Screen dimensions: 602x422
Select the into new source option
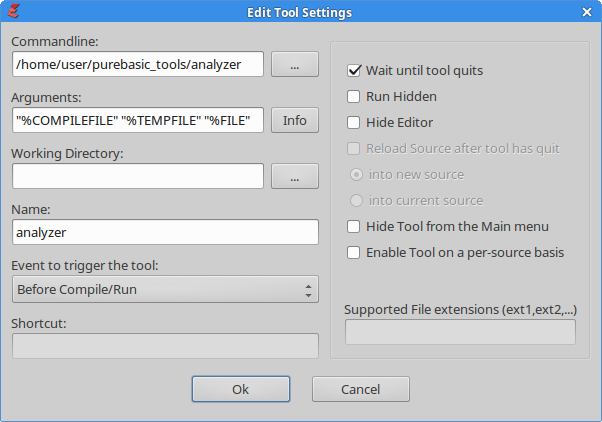point(357,175)
